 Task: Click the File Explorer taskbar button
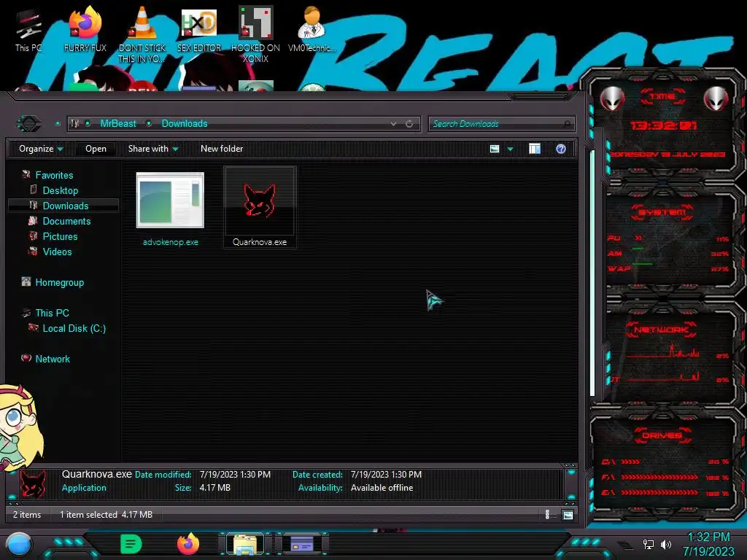coord(245,544)
